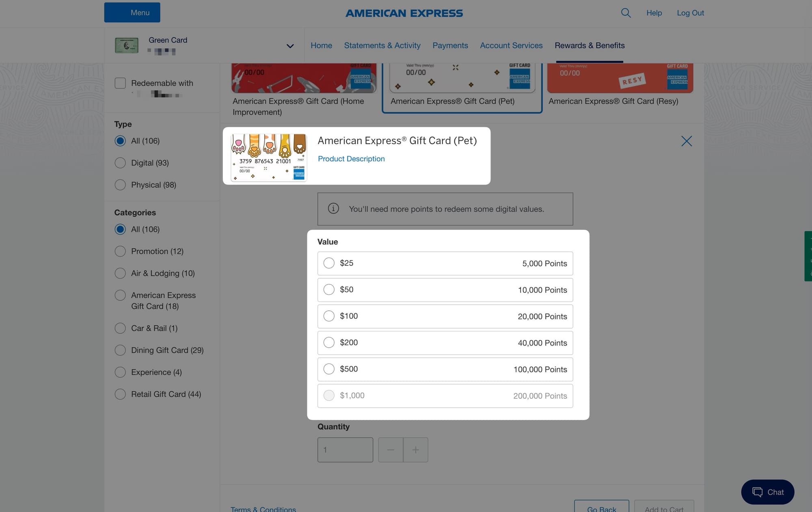This screenshot has width=812, height=512.
Task: Open Statements & Activity tab
Action: coord(382,45)
